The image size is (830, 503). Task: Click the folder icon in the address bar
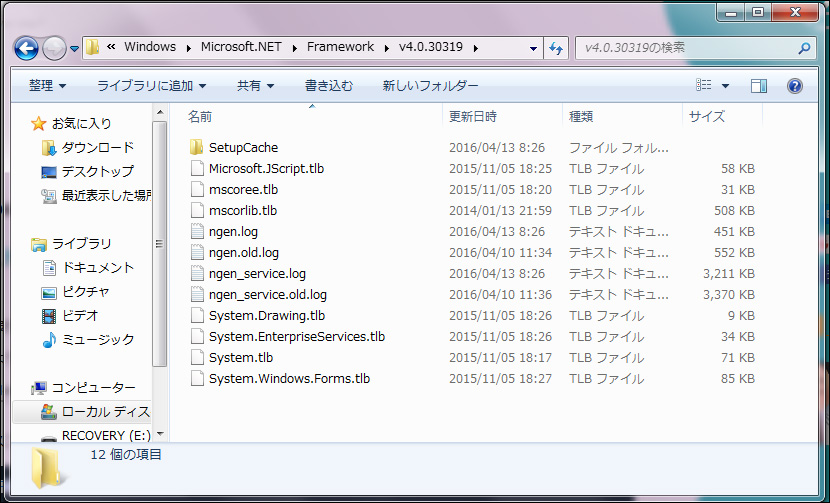92,47
